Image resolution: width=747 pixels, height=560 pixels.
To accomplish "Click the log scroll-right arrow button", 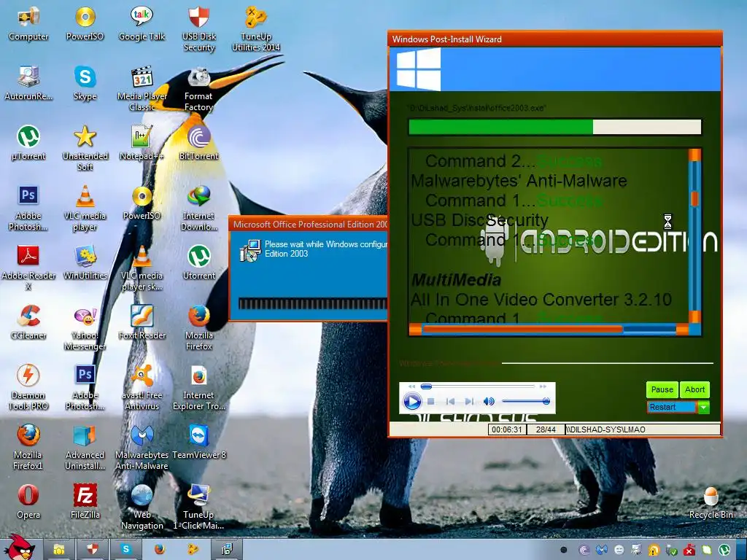I will [682, 329].
